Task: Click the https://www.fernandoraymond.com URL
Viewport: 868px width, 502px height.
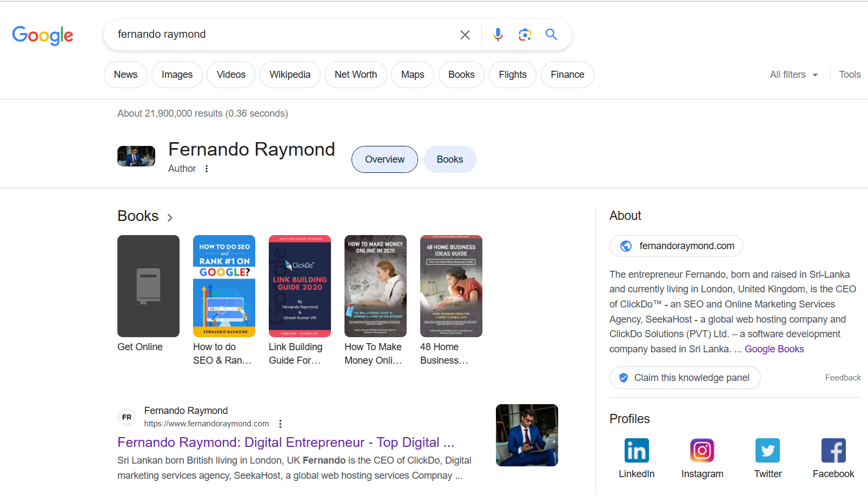Action: tap(207, 424)
